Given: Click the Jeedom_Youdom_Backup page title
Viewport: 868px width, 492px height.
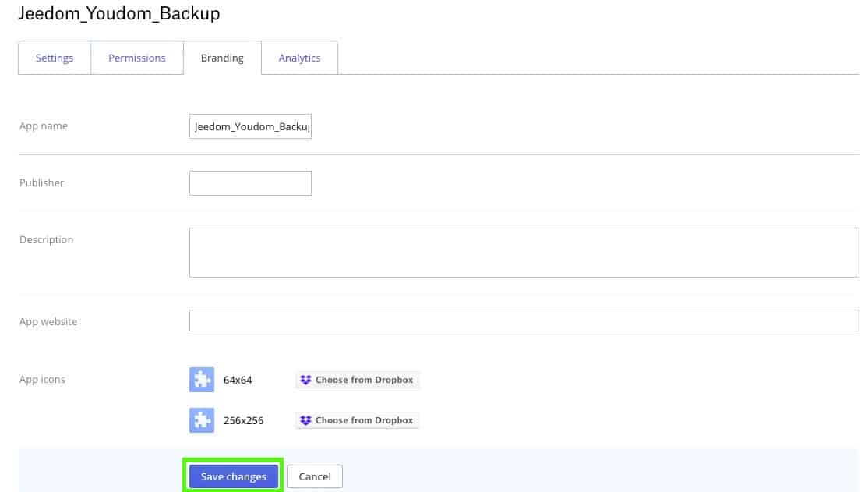Looking at the screenshot, I should 119,13.
